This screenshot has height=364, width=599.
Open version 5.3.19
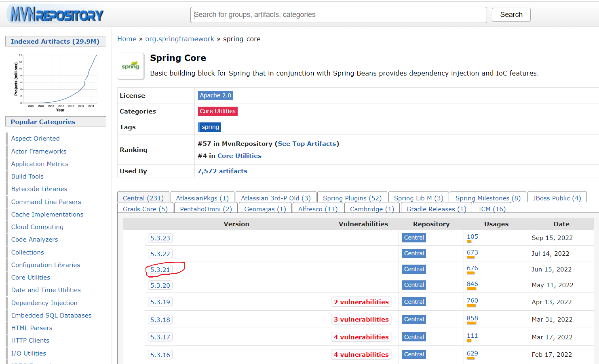(160, 302)
